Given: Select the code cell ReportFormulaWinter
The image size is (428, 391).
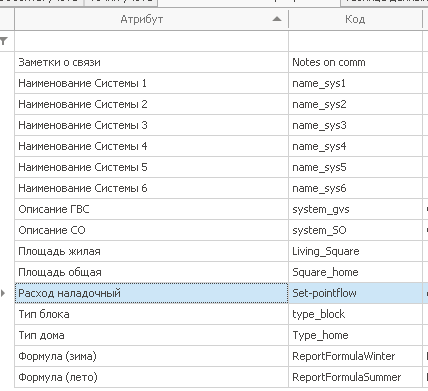Looking at the screenshot, I should [x=355, y=356].
